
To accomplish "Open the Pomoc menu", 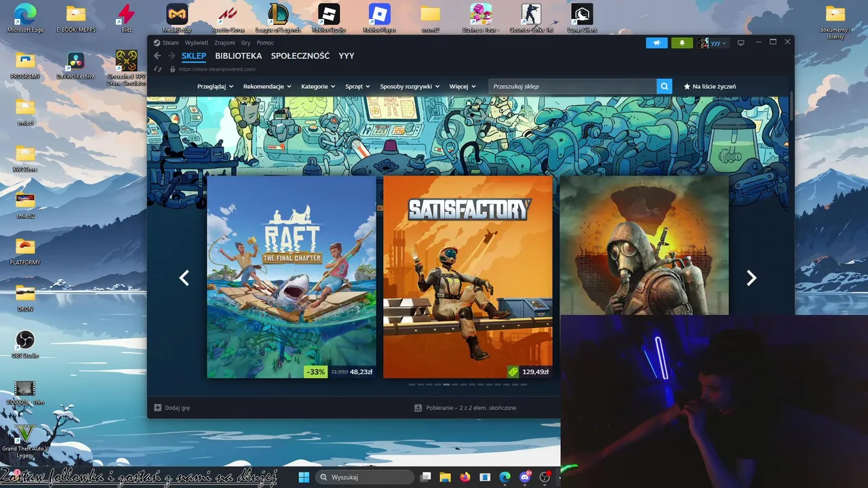I will click(x=265, y=43).
